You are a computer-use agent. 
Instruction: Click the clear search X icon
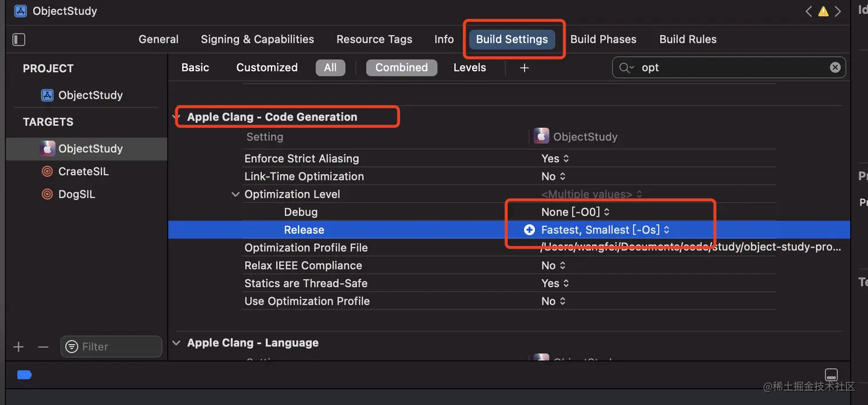click(x=835, y=67)
